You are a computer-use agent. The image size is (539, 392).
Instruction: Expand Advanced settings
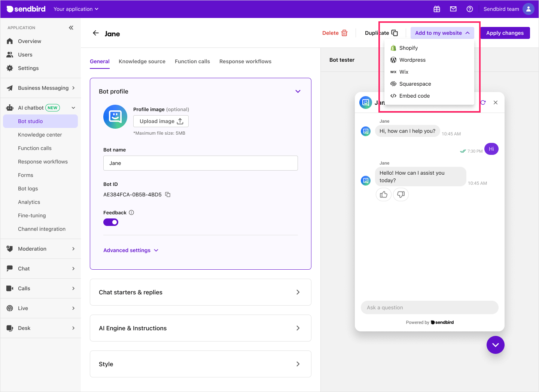tap(131, 250)
